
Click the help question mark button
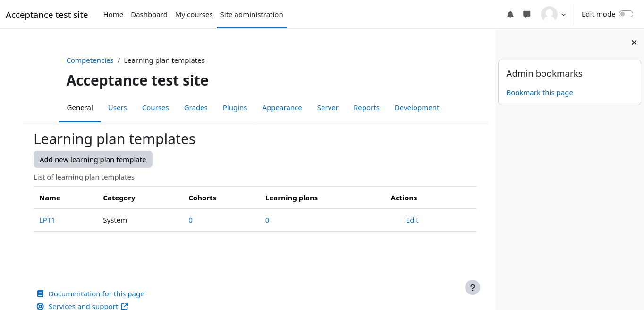pos(472,287)
